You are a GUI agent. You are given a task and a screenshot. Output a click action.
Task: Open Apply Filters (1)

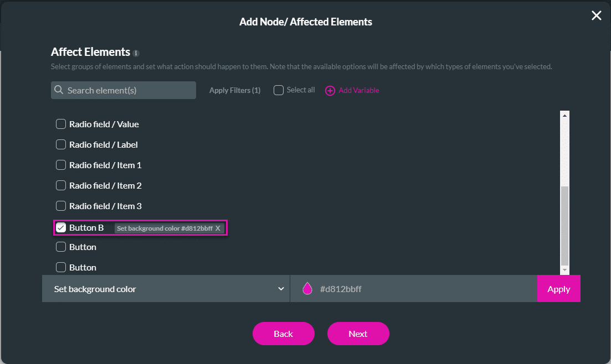235,90
